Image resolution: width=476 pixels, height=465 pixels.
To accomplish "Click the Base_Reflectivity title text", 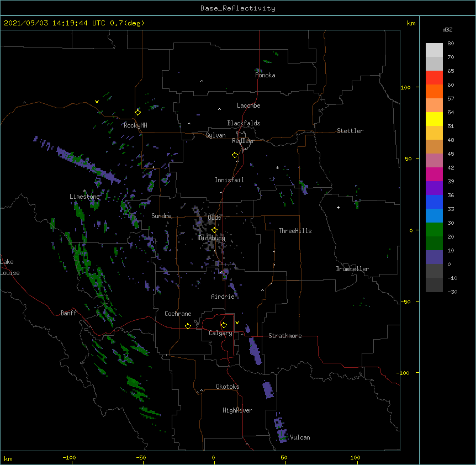I will (238, 8).
